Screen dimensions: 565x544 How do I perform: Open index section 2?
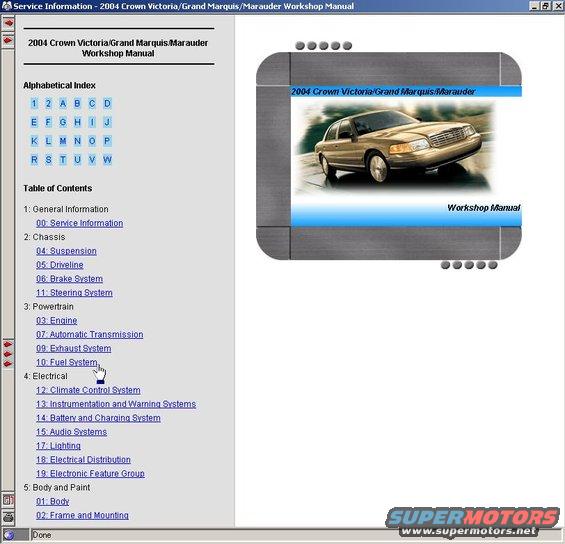pos(48,104)
